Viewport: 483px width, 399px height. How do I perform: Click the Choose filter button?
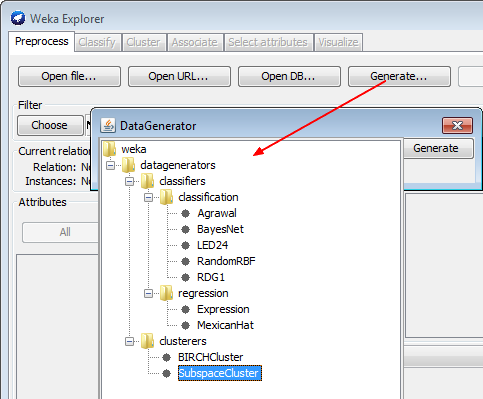click(50, 125)
